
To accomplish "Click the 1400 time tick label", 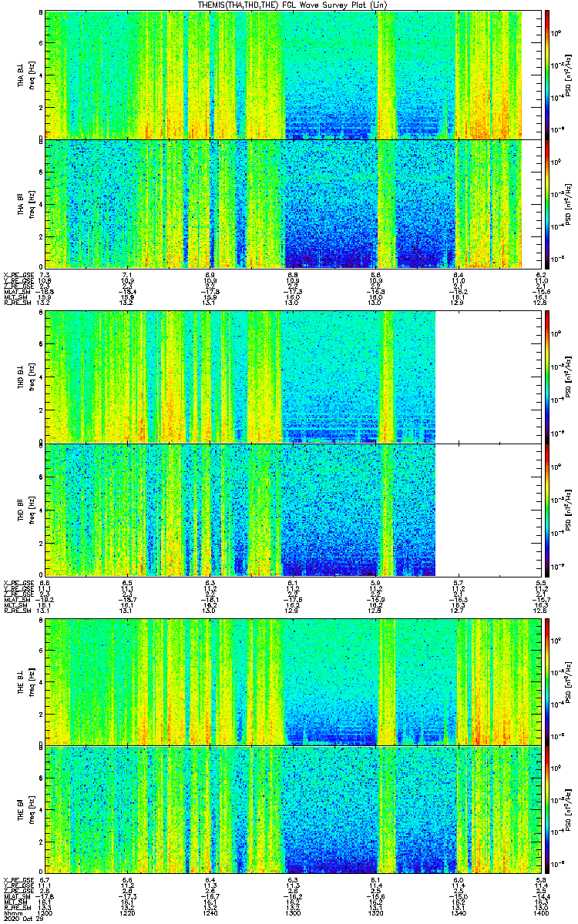I will [x=540, y=915].
